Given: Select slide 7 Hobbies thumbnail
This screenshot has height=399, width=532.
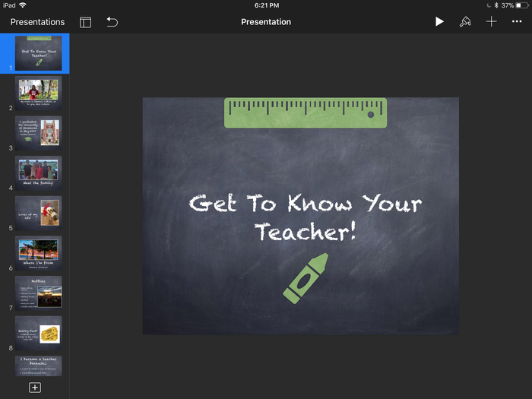Looking at the screenshot, I should pyautogui.click(x=39, y=293).
